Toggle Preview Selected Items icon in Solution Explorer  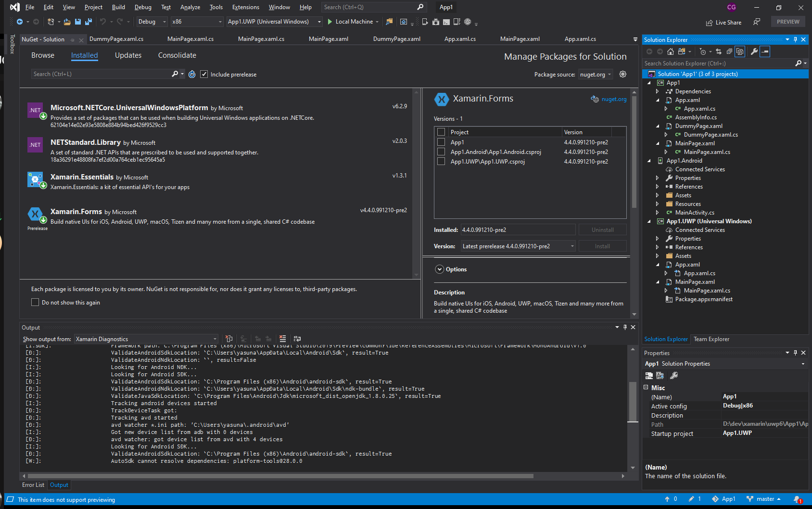pos(765,51)
